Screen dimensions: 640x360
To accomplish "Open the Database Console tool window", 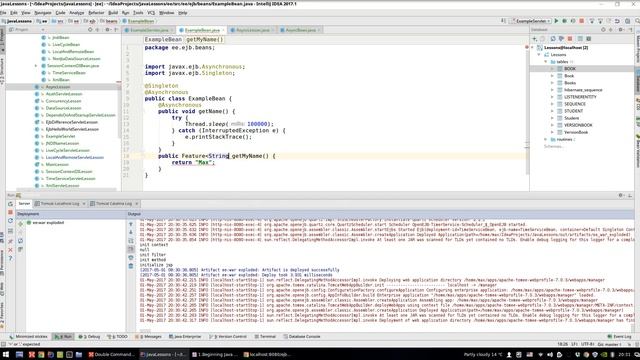I will [301, 337].
